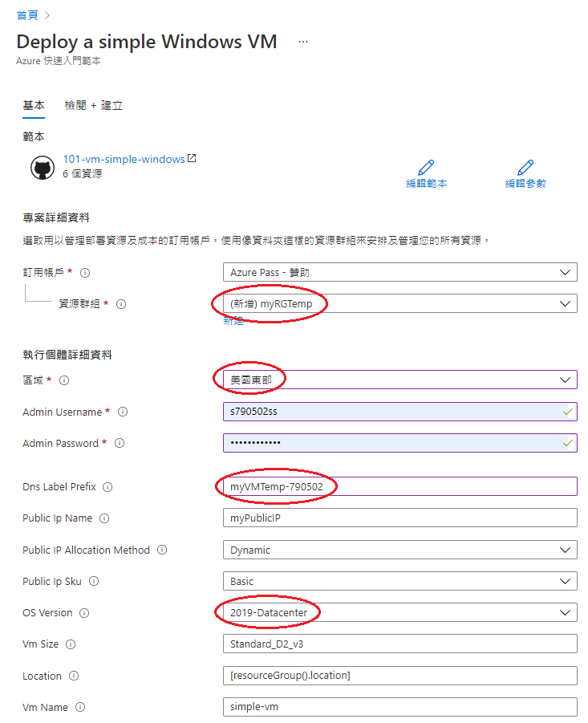Screen dimensions: 588x723
Task: Open the OS Version 2019-Datacenter dropdown
Action: (x=400, y=612)
